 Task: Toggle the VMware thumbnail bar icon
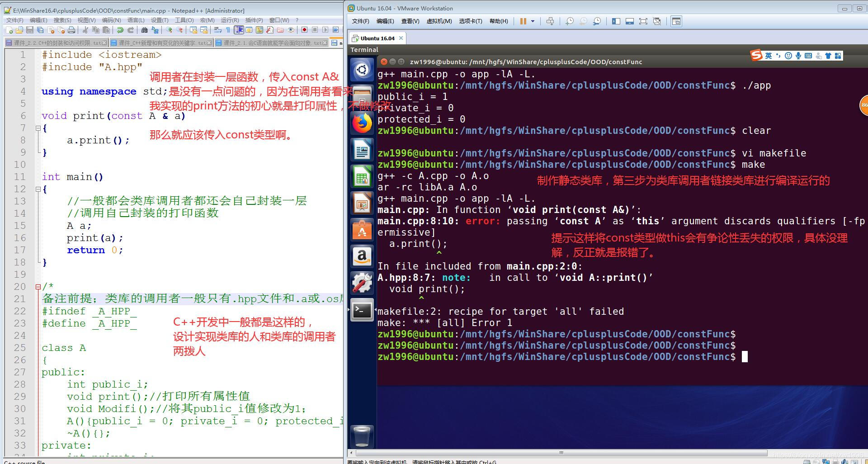pyautogui.click(x=629, y=21)
